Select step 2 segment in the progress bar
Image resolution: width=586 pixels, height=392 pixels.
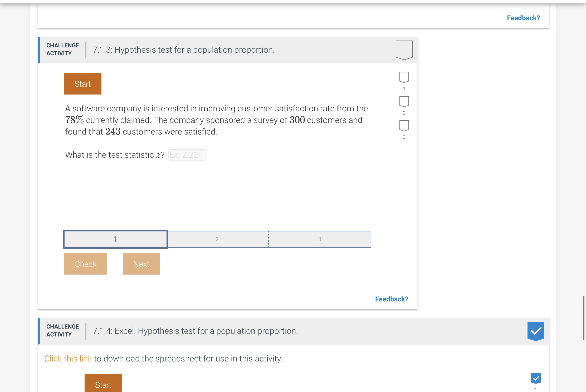(x=217, y=239)
